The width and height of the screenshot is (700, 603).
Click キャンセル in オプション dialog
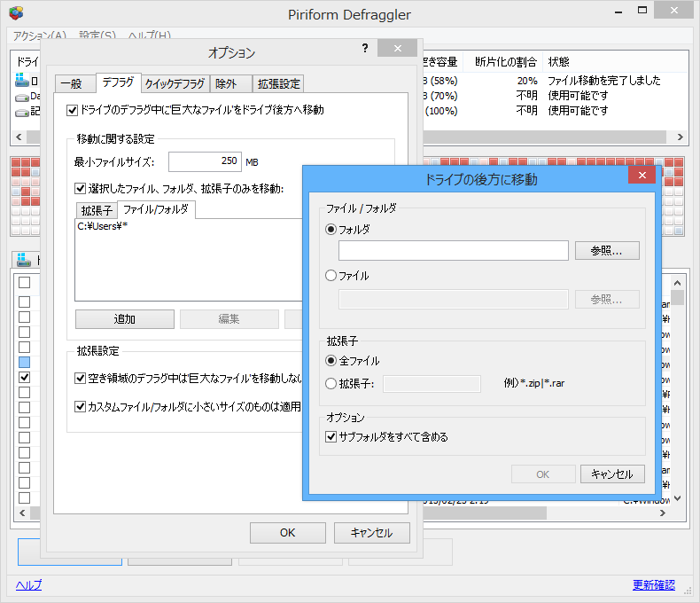coord(371,532)
